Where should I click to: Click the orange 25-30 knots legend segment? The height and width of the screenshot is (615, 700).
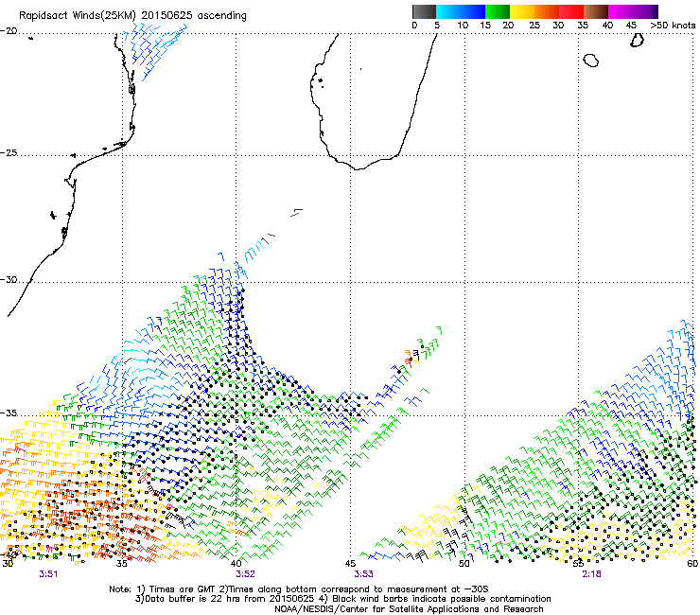pos(547,11)
